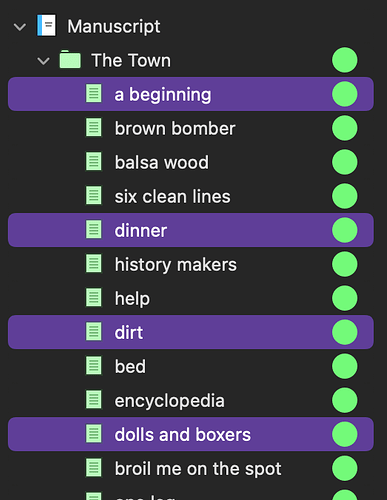The width and height of the screenshot is (387, 500).
Task: Select the dinner document row
Action: [x=191, y=230]
